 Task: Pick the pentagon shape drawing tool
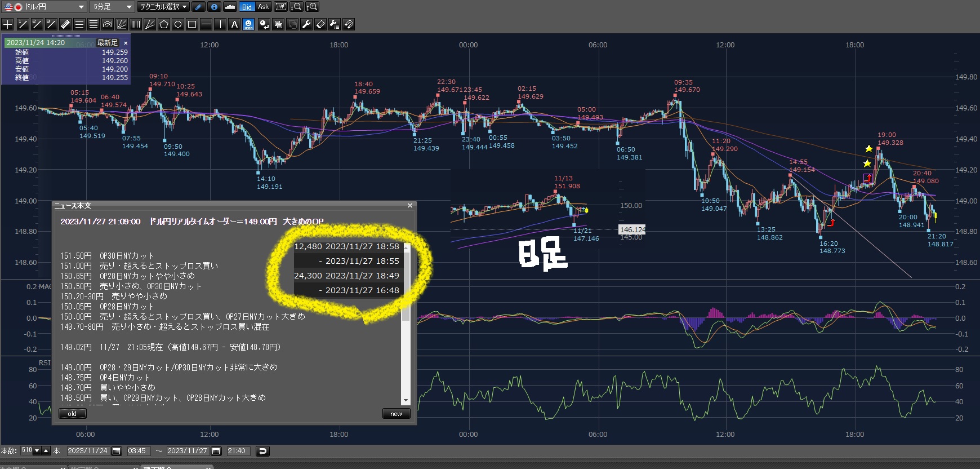(x=164, y=24)
